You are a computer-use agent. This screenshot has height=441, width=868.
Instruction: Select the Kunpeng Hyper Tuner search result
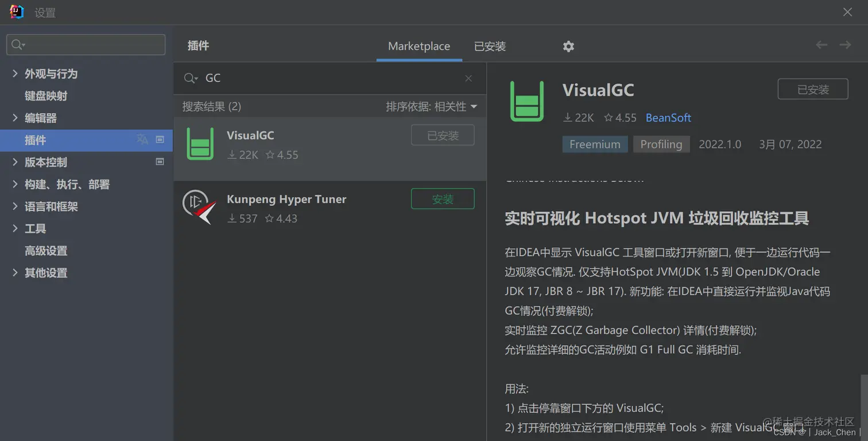(330, 208)
